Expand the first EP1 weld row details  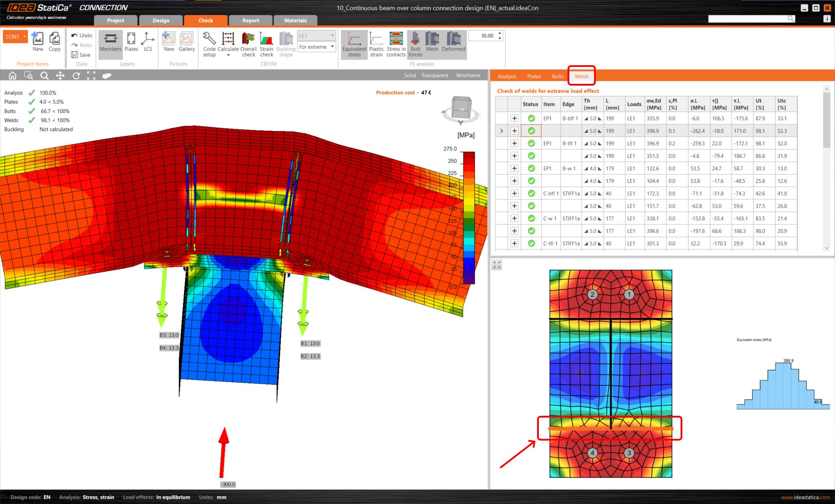[x=514, y=118]
